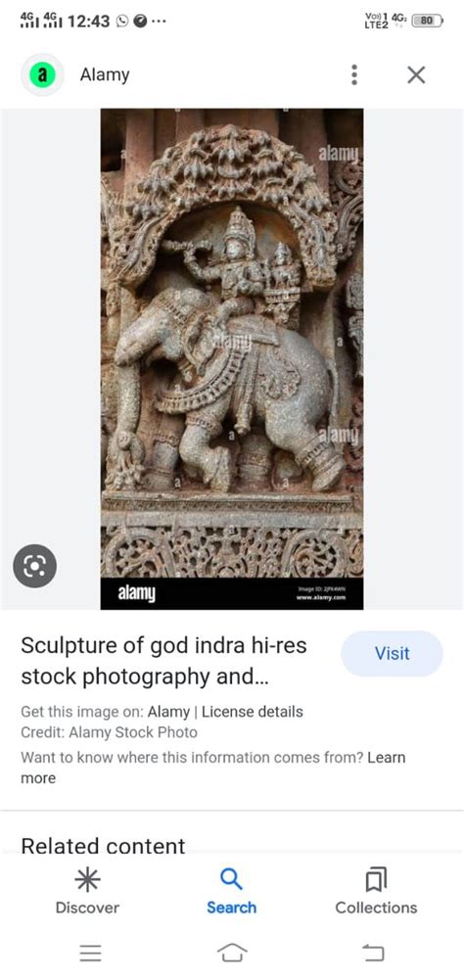Close the image preview with X

click(416, 75)
